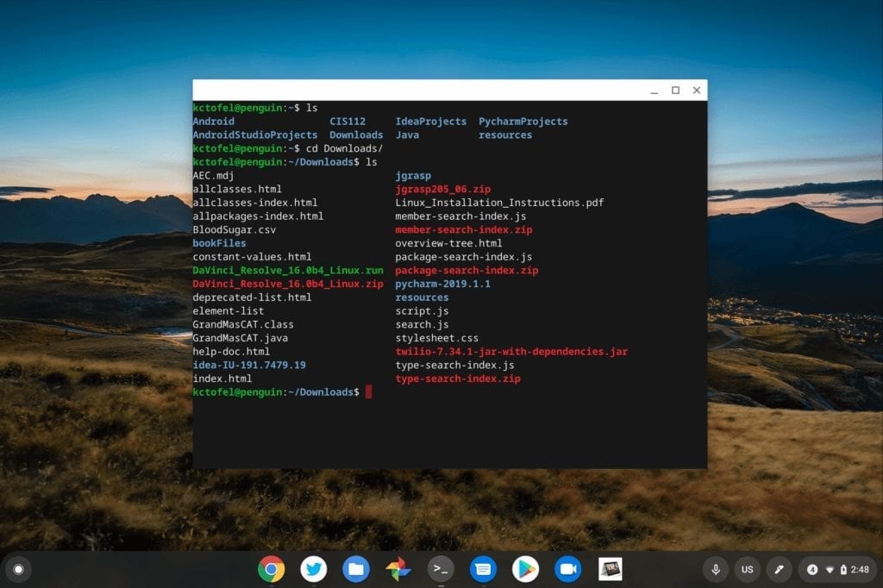Select constant-values.html in the listing
Viewport: 883px width, 588px height.
(252, 257)
